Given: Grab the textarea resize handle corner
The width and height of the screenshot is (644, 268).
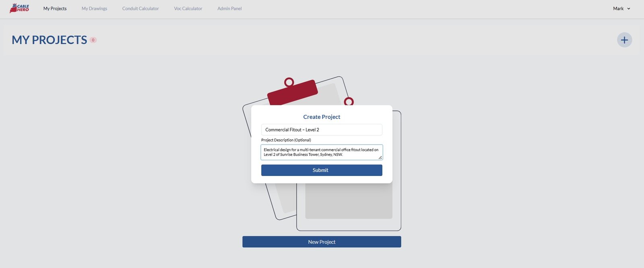Looking at the screenshot, I should click(380, 158).
